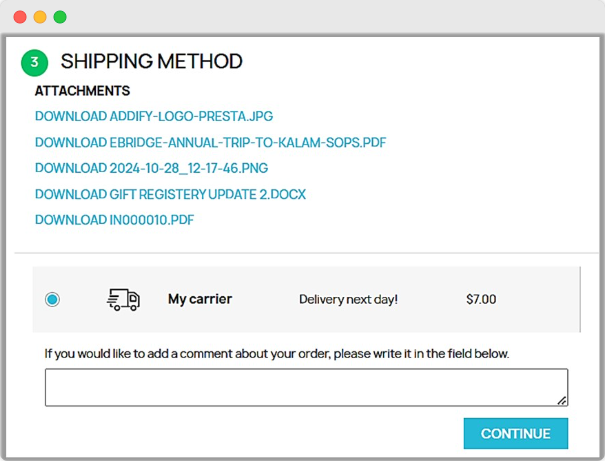Screen dimensions: 605x461
Task: Click the green step 3 badge
Action: pyautogui.click(x=35, y=62)
